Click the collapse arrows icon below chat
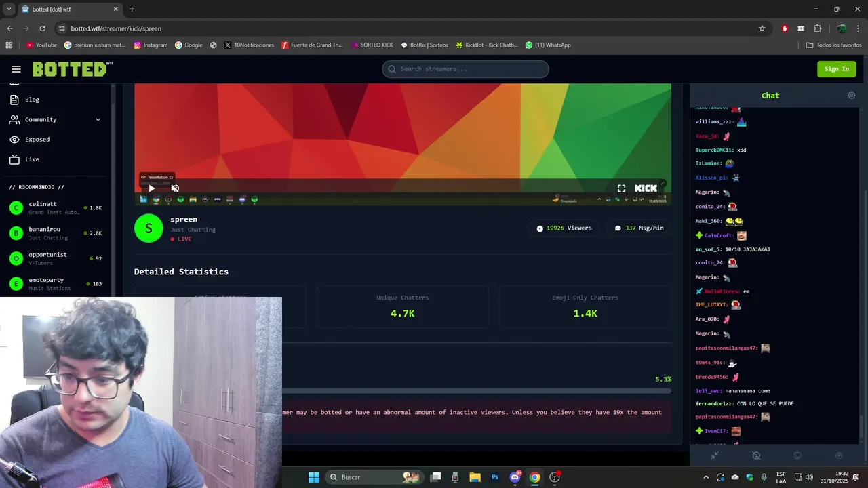 (x=714, y=455)
